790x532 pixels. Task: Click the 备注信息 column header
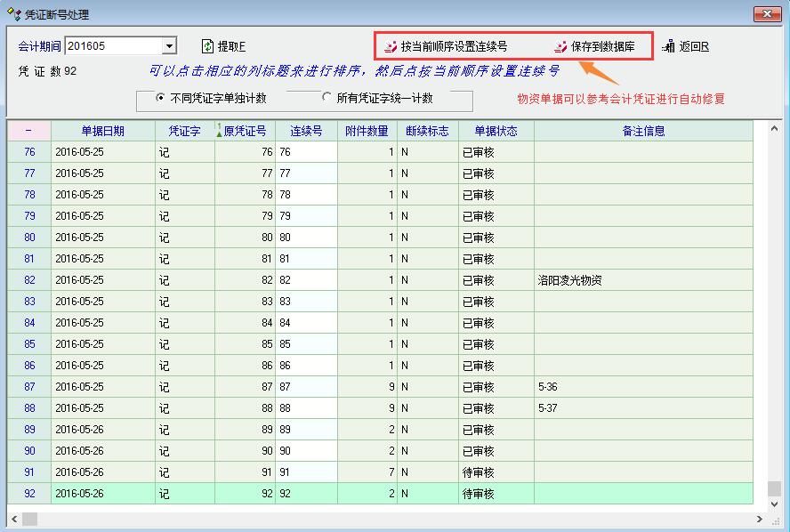click(x=643, y=131)
